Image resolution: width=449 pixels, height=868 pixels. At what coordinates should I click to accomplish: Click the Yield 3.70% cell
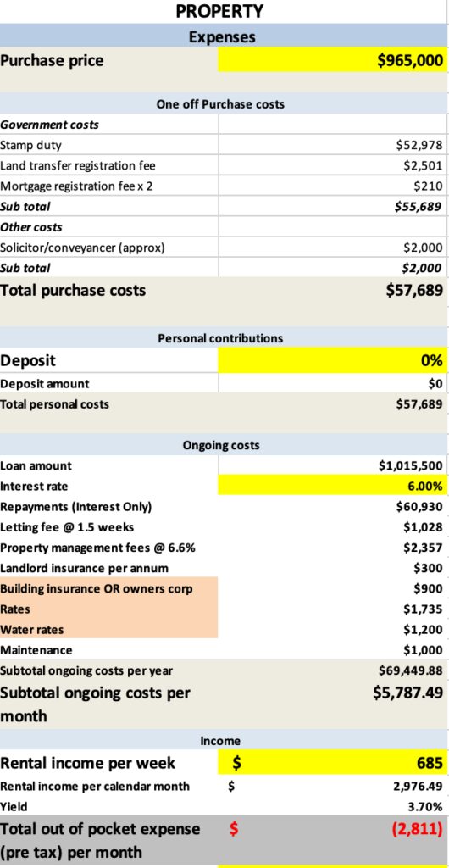333,807
